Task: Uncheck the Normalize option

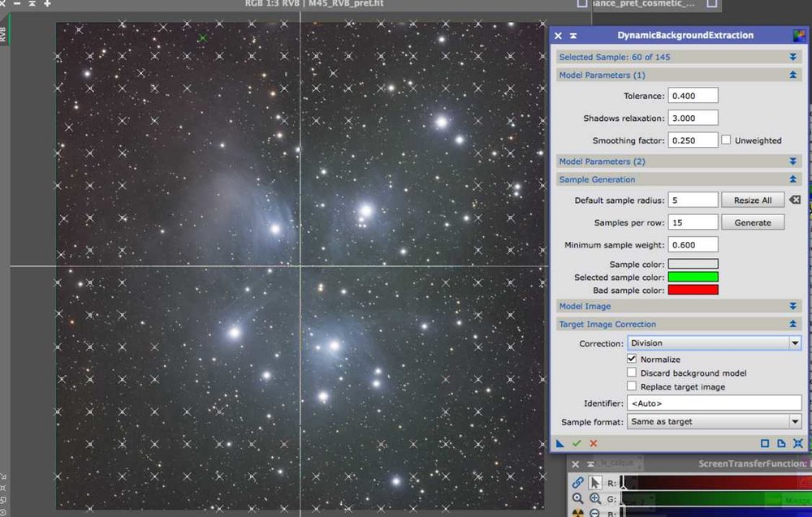Action: point(631,359)
